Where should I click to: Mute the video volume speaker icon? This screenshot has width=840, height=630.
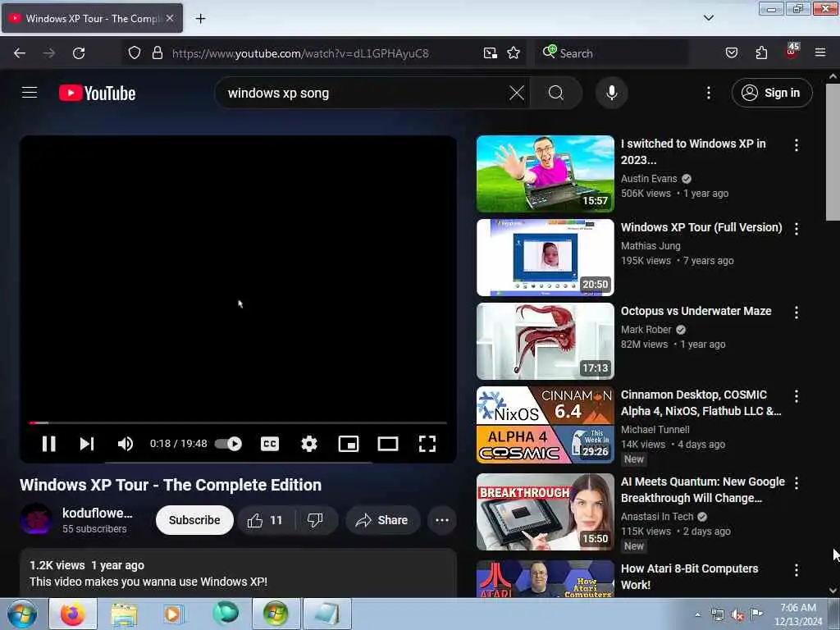click(126, 444)
